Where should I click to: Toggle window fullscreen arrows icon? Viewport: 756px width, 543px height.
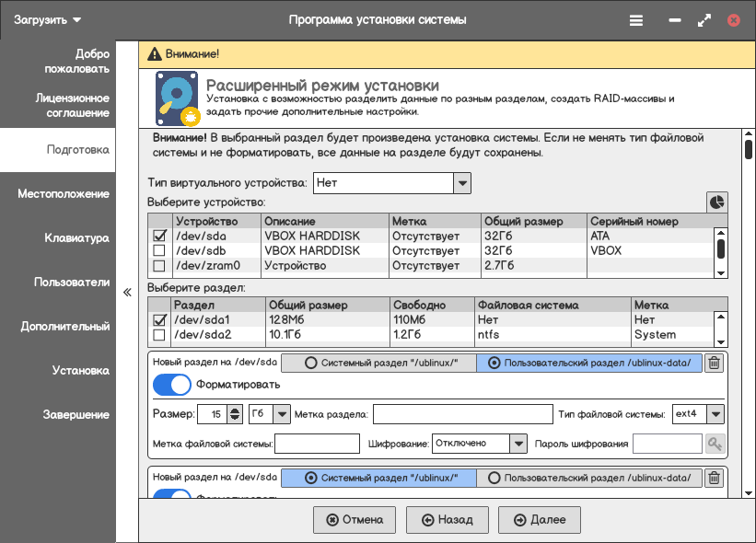point(704,20)
